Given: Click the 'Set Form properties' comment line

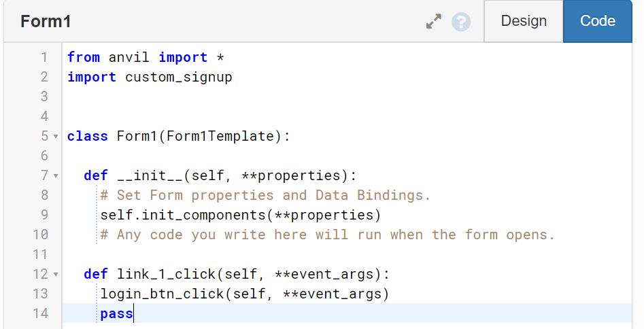Looking at the screenshot, I should pos(265,196).
